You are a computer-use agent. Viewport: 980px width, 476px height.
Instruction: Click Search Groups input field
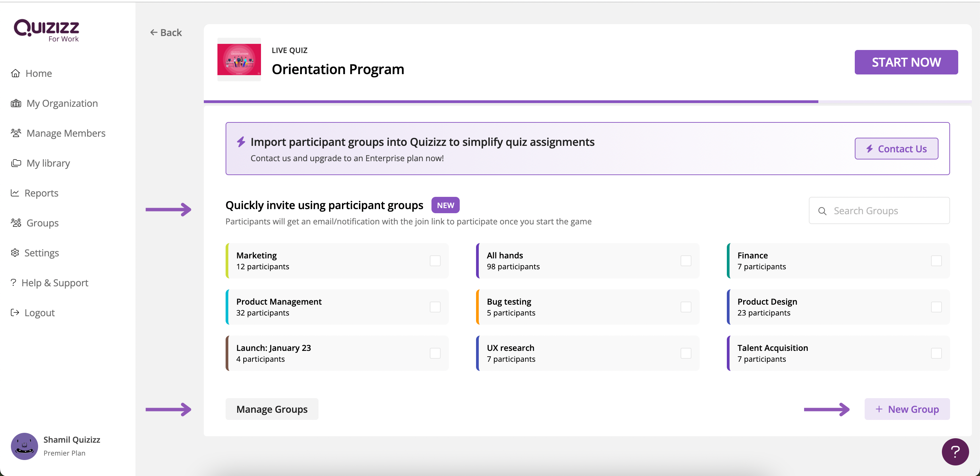coord(880,210)
